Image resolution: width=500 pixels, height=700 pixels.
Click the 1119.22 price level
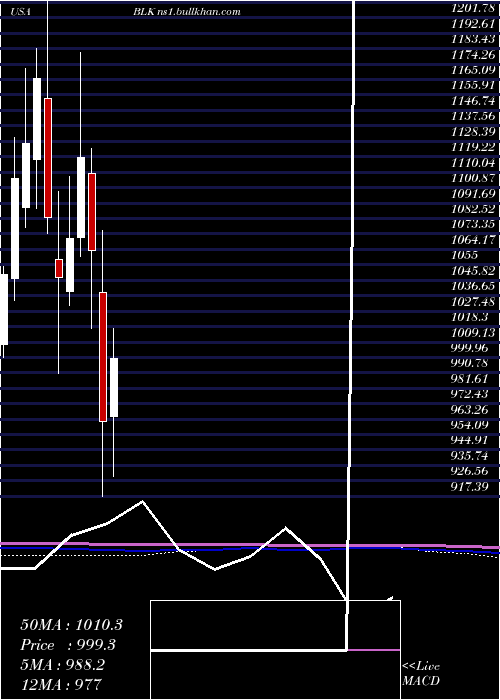(473, 147)
